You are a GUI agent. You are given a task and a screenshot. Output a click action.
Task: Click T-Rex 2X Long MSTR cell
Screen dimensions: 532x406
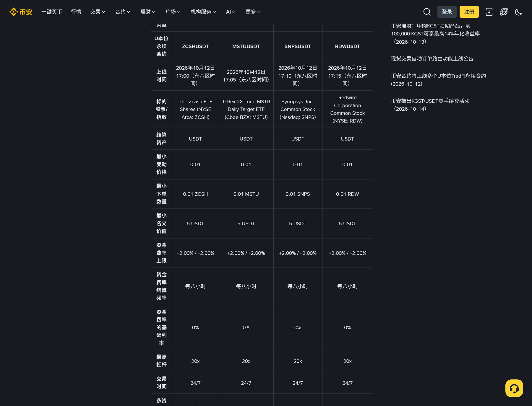[246, 109]
